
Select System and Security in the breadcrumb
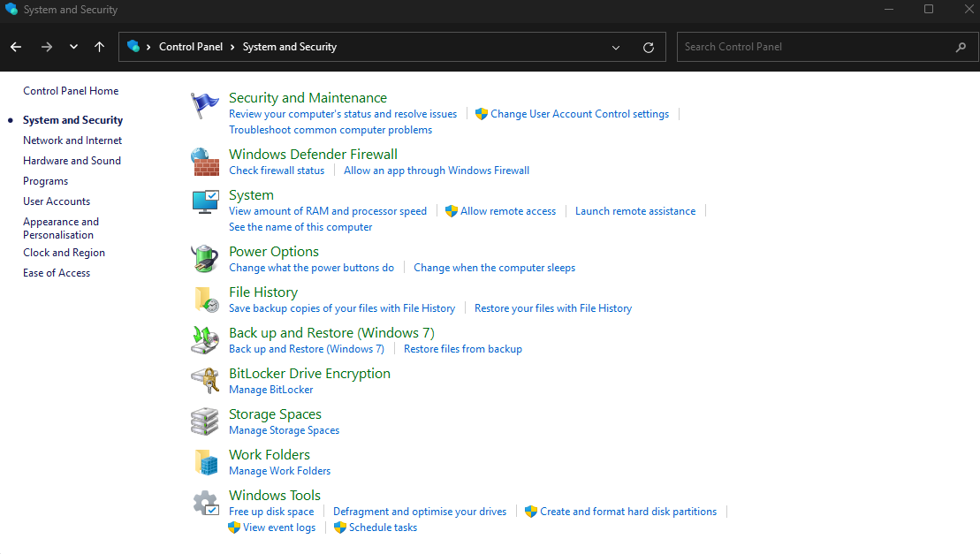(x=289, y=47)
